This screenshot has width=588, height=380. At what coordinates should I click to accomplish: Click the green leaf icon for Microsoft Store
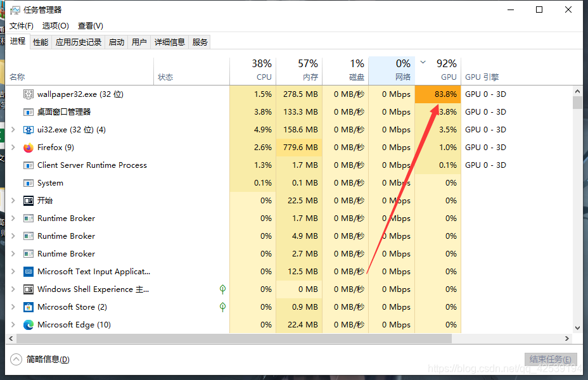(x=222, y=307)
